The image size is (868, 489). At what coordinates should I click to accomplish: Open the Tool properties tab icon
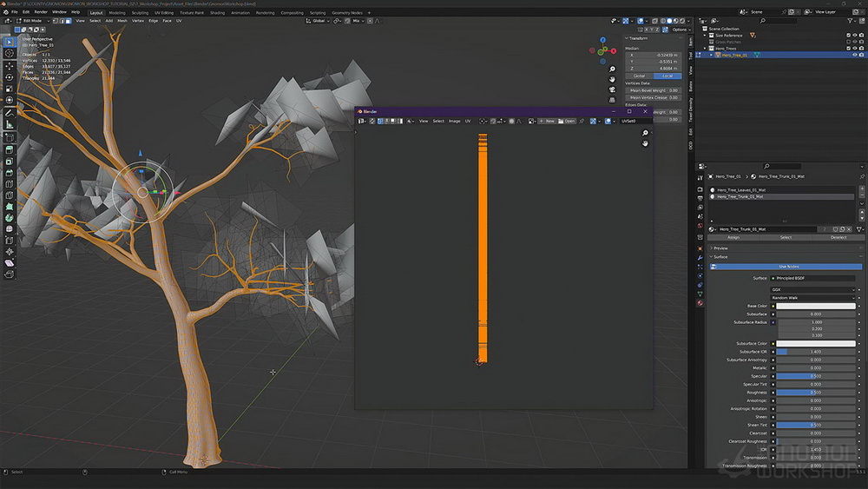[700, 178]
